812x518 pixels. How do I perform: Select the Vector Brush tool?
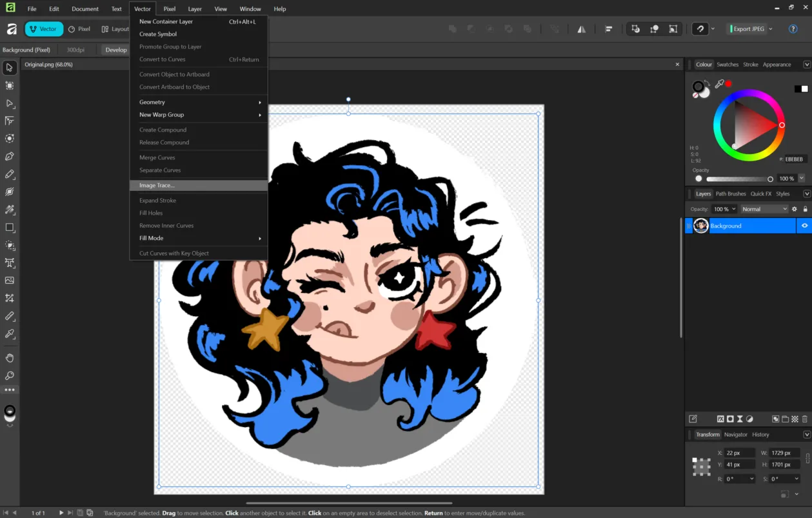click(9, 192)
